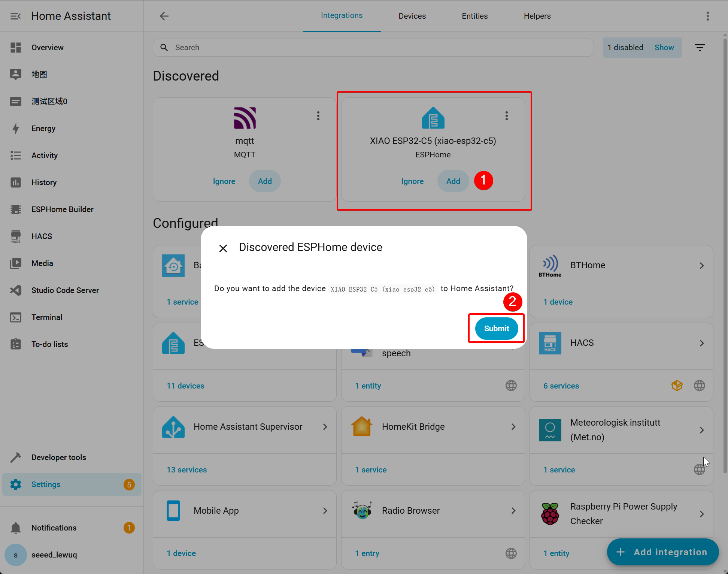The width and height of the screenshot is (728, 574).
Task: Click the Ignore link on the mqtt card
Action: click(224, 181)
